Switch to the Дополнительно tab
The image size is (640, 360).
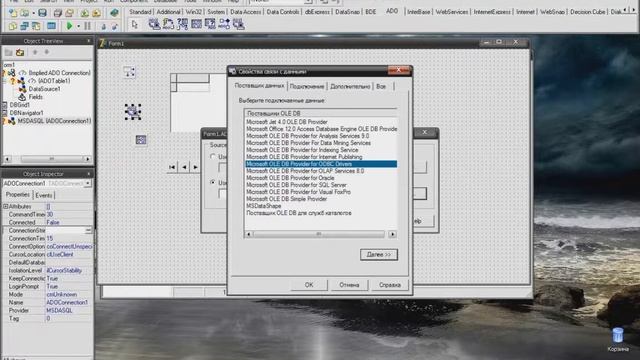[x=350, y=87]
